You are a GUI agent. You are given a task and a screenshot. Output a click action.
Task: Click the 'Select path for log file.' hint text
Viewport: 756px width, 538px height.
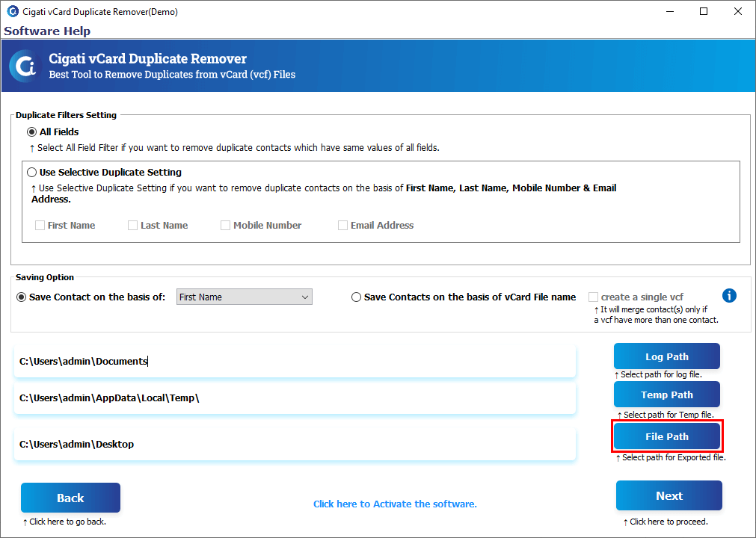coord(658,374)
